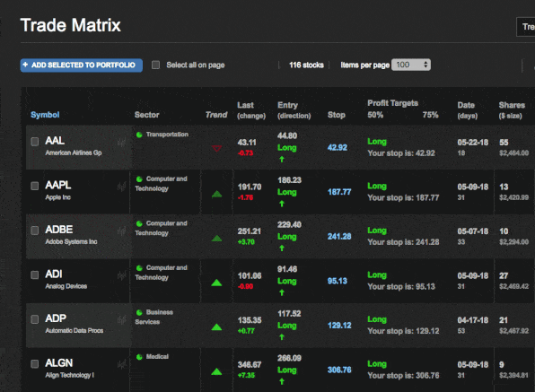The width and height of the screenshot is (535, 392).
Task: Click stop value 42.92 for AAL
Action: (338, 148)
